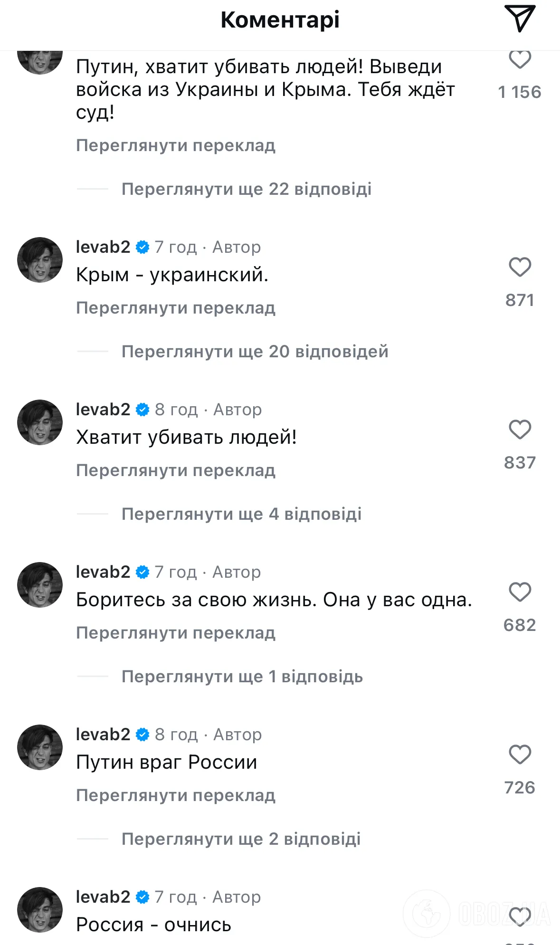Expand 'Переглянути ще 1 відповідь' thread
560x945 pixels.
pyautogui.click(x=242, y=676)
